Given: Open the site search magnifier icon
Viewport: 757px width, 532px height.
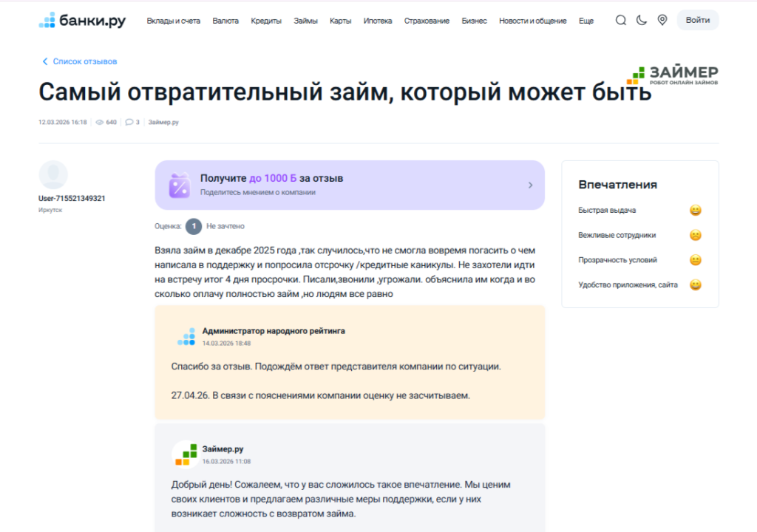Looking at the screenshot, I should click(621, 20).
